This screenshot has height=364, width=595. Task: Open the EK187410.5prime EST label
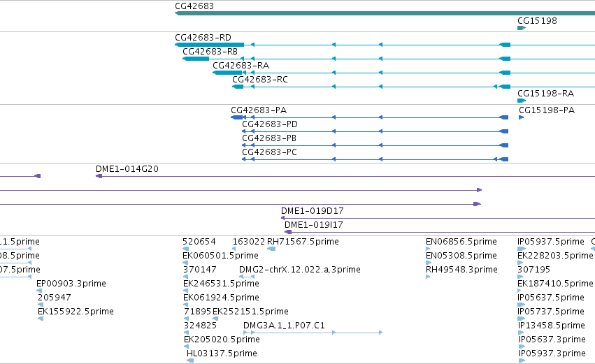[x=556, y=284]
